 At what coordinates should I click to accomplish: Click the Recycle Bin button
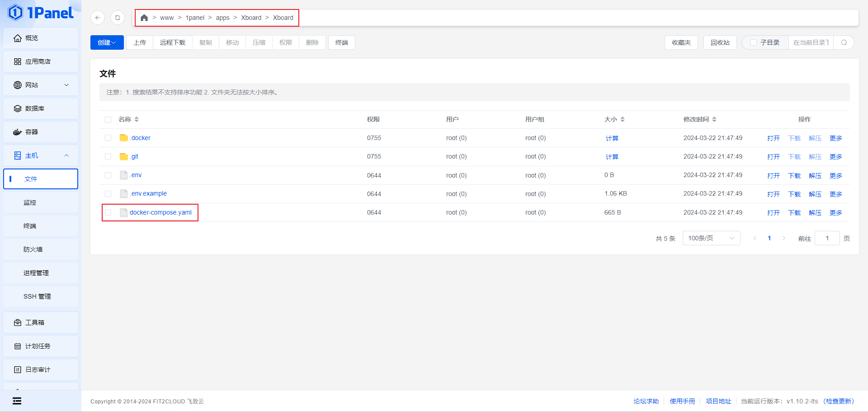[720, 42]
